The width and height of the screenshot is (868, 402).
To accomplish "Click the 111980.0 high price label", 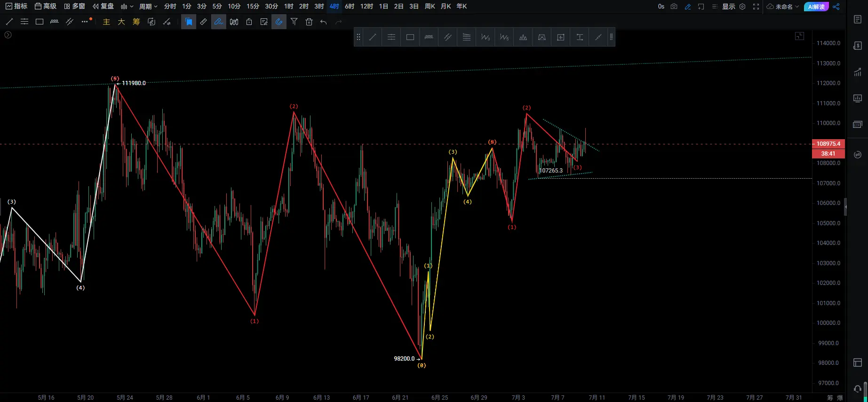I will (x=134, y=83).
